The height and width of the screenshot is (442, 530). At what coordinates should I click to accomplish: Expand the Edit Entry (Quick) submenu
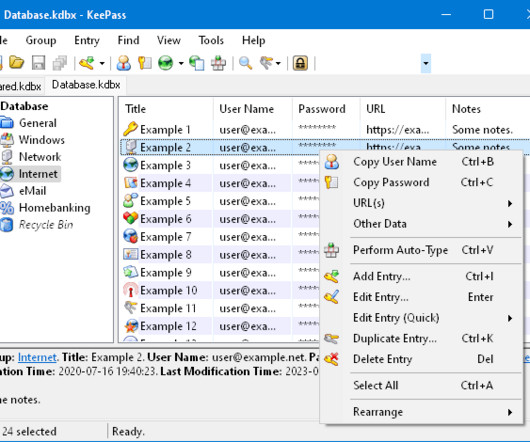421,318
